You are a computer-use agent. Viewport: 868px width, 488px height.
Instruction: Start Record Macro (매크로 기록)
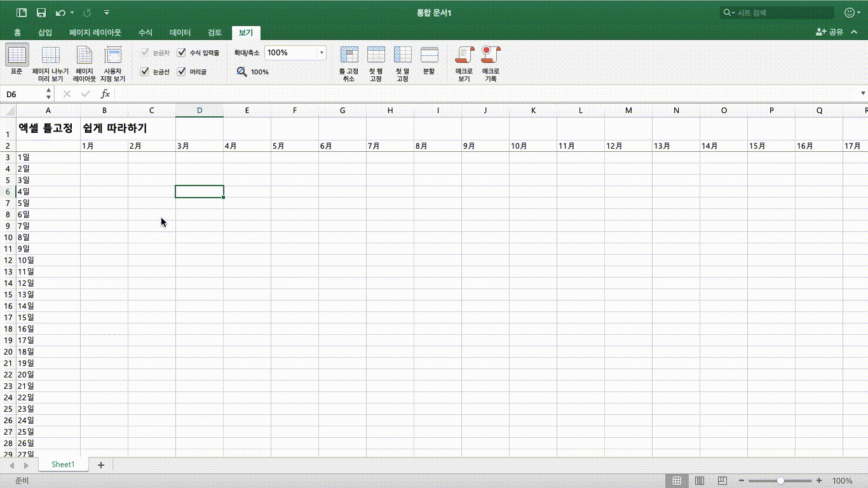coord(491,64)
